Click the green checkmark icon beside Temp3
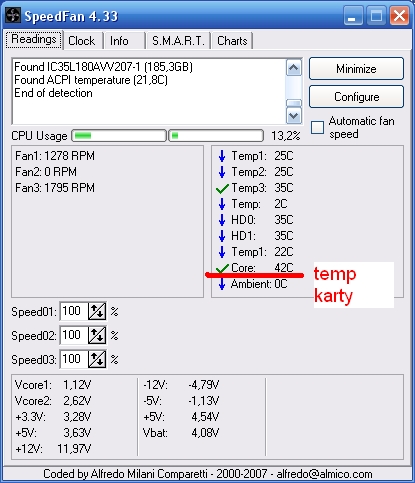 tap(222, 188)
